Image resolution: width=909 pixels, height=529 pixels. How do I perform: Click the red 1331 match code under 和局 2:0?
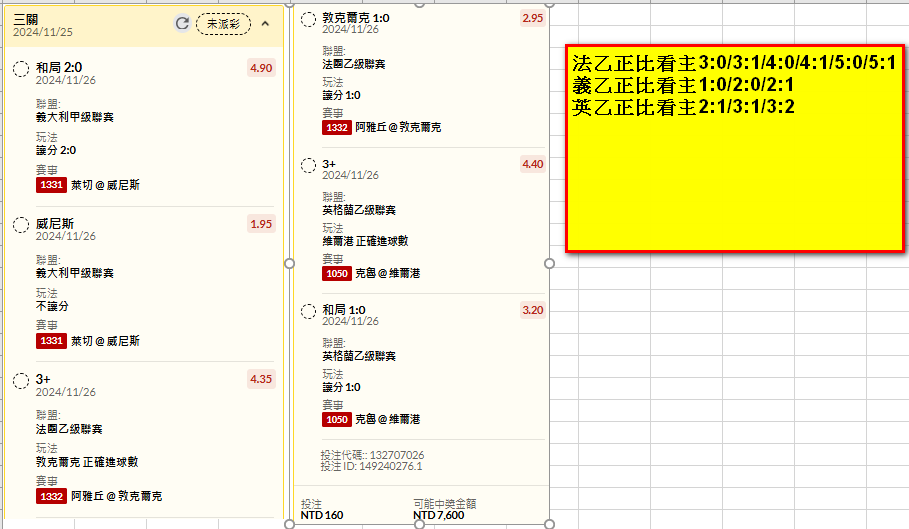point(51,185)
